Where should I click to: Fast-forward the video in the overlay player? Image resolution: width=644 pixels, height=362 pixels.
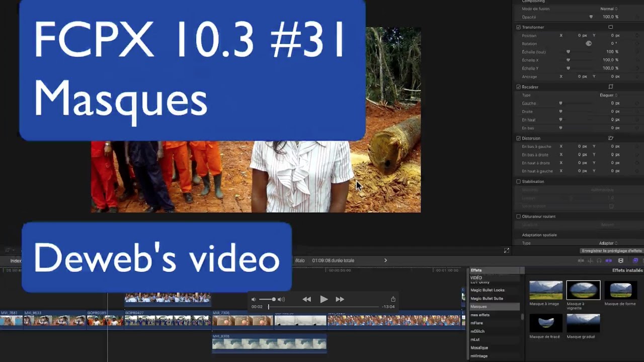(x=340, y=299)
